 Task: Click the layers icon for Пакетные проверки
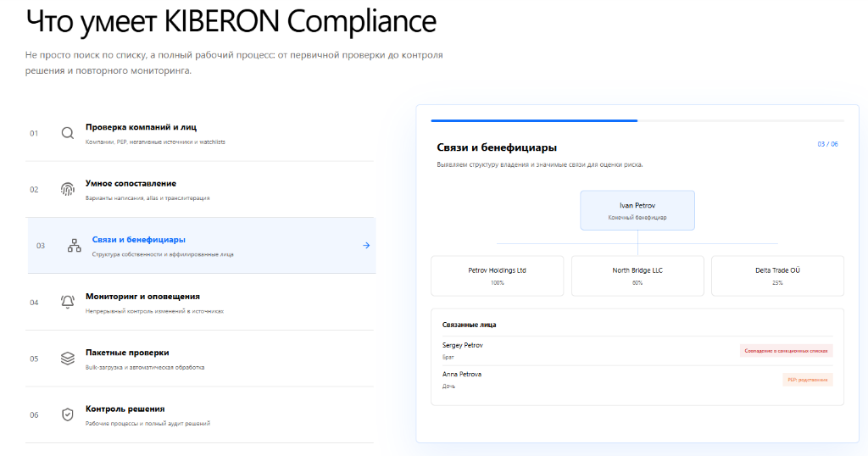pos(68,358)
